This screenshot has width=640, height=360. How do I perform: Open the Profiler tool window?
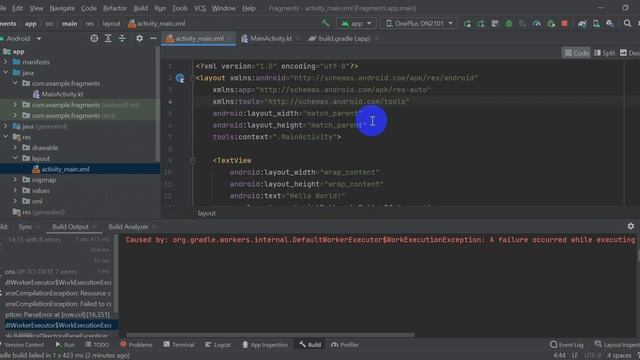pos(345,345)
